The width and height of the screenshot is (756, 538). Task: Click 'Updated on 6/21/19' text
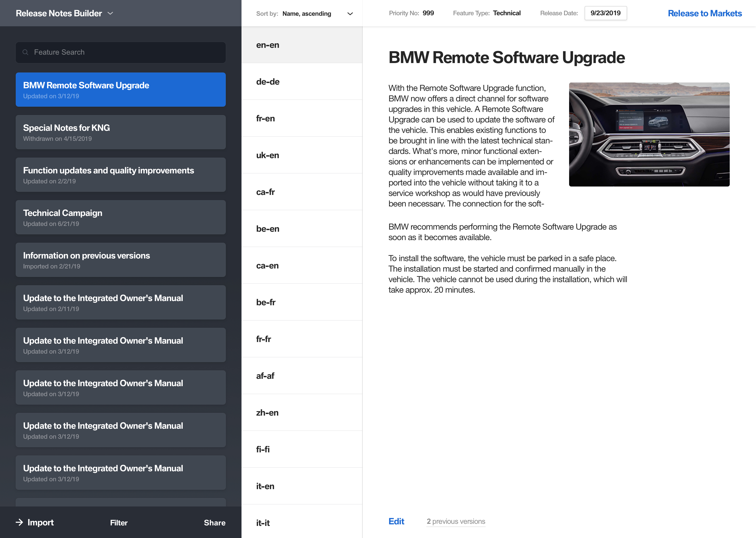[51, 224]
